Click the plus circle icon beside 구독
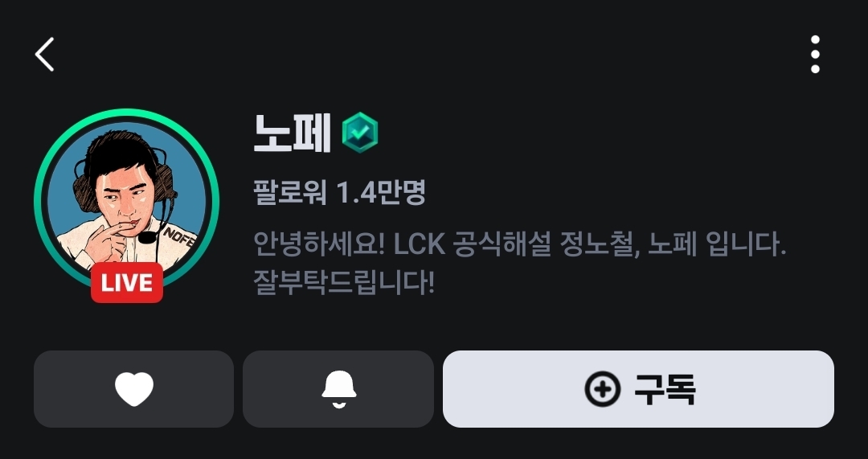 (602, 389)
